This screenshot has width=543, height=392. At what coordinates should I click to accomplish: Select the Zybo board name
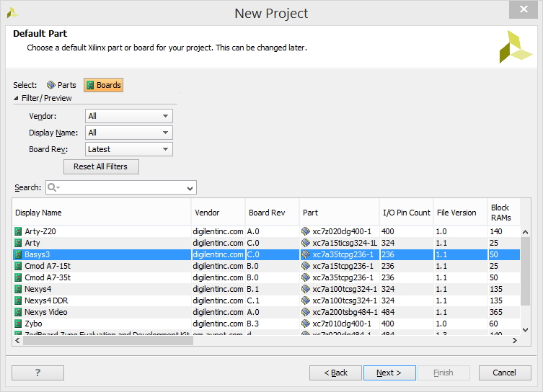(x=33, y=324)
